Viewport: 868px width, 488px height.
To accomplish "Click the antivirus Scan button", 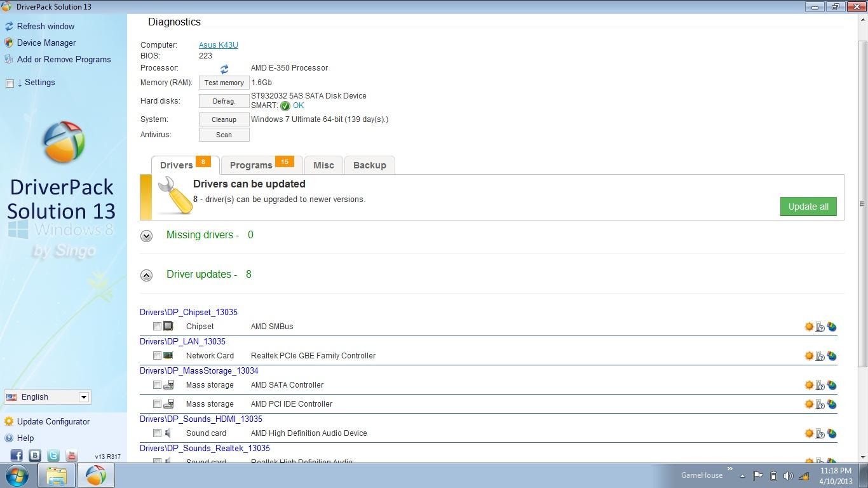I will point(224,135).
